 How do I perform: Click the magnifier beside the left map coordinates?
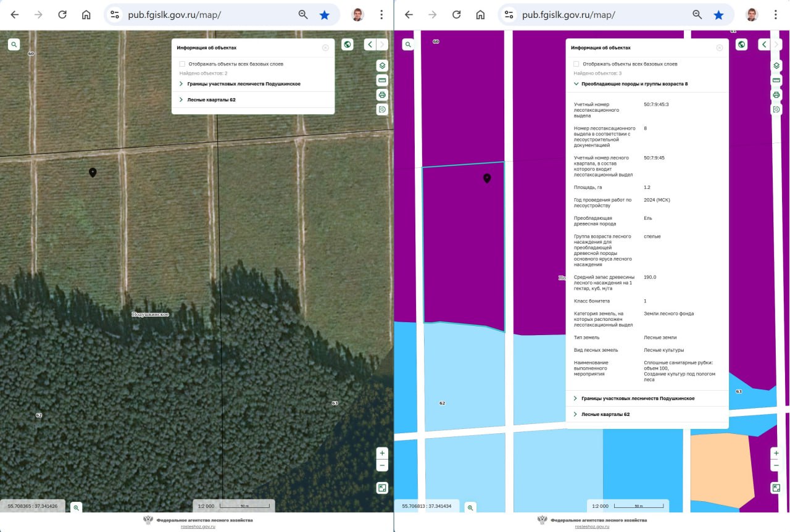[x=76, y=507]
